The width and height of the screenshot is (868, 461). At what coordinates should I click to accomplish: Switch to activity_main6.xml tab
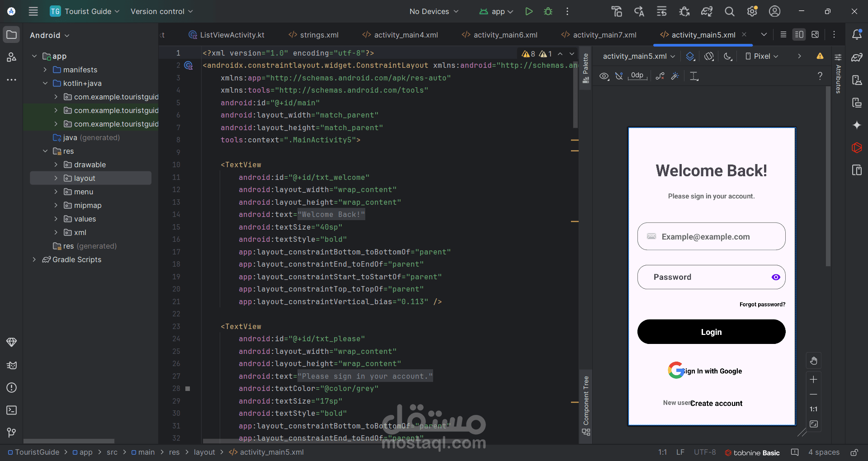[500, 35]
